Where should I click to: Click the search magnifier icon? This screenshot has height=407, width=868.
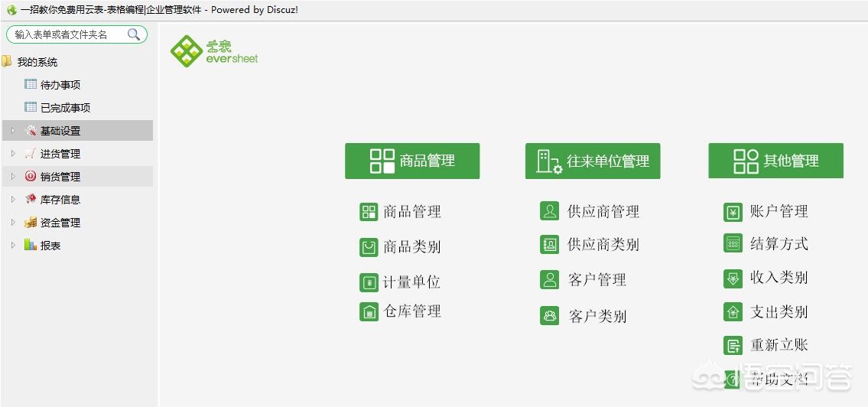click(x=133, y=34)
